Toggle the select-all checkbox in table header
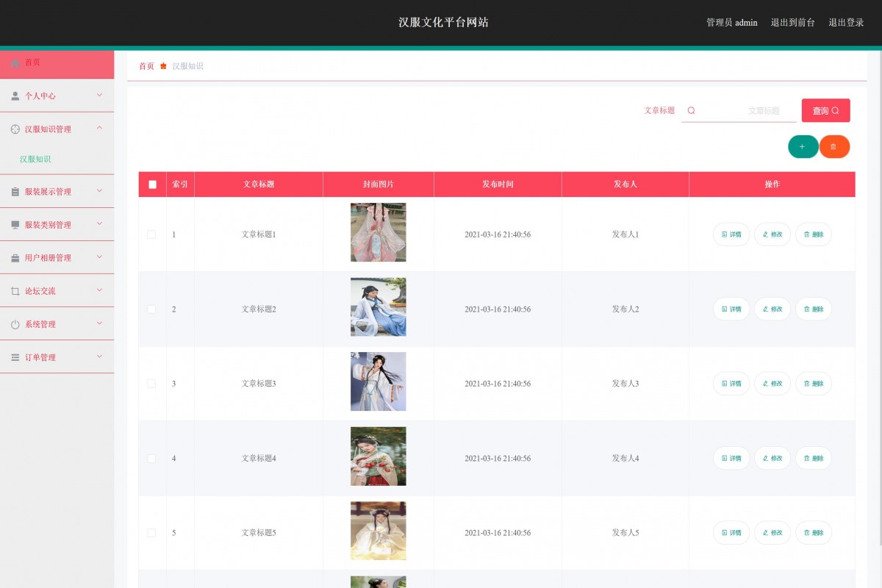882x588 pixels. point(152,184)
